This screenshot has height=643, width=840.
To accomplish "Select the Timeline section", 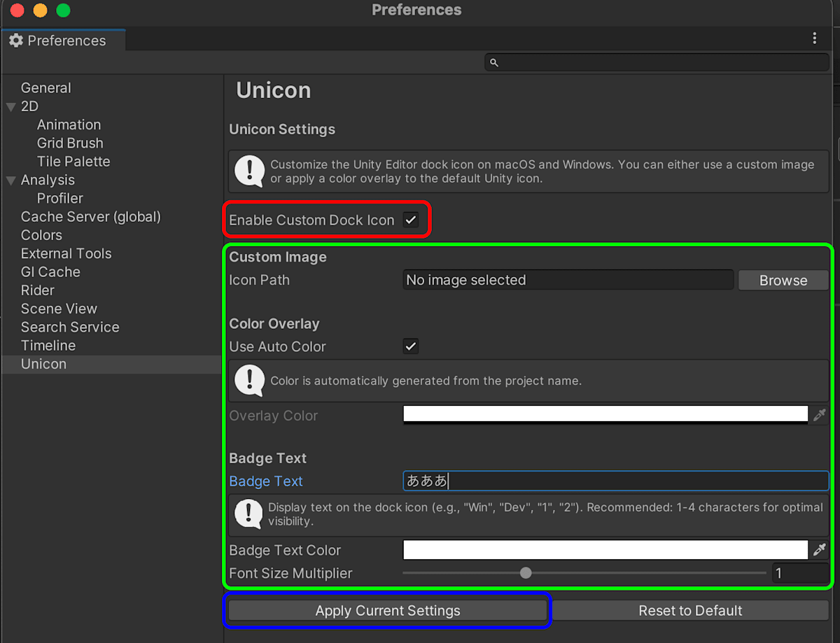I will (x=48, y=345).
